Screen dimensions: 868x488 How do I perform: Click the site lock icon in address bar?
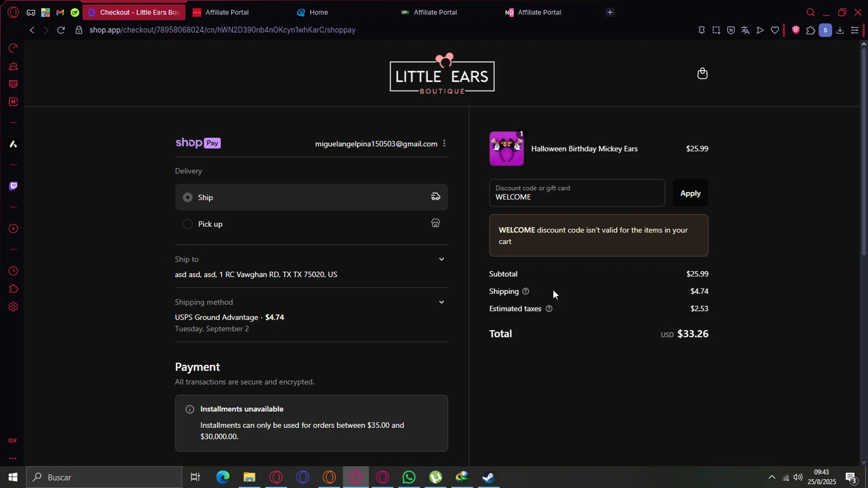pyautogui.click(x=79, y=30)
